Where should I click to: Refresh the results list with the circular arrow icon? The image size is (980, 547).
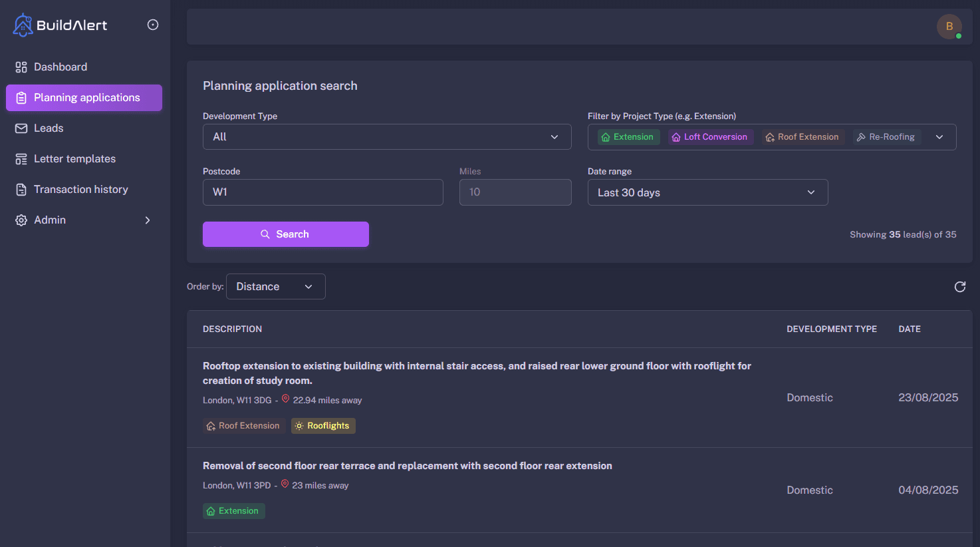(x=959, y=286)
